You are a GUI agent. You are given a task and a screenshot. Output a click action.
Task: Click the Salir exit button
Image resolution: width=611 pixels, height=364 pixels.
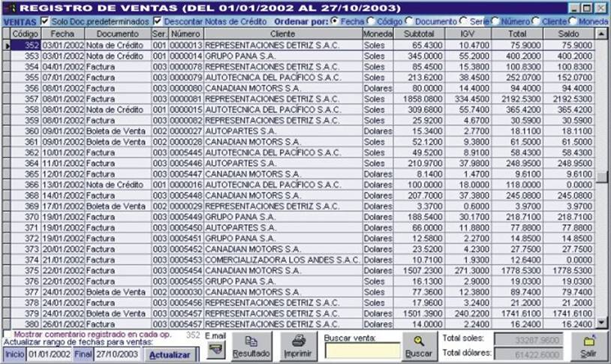(588, 347)
